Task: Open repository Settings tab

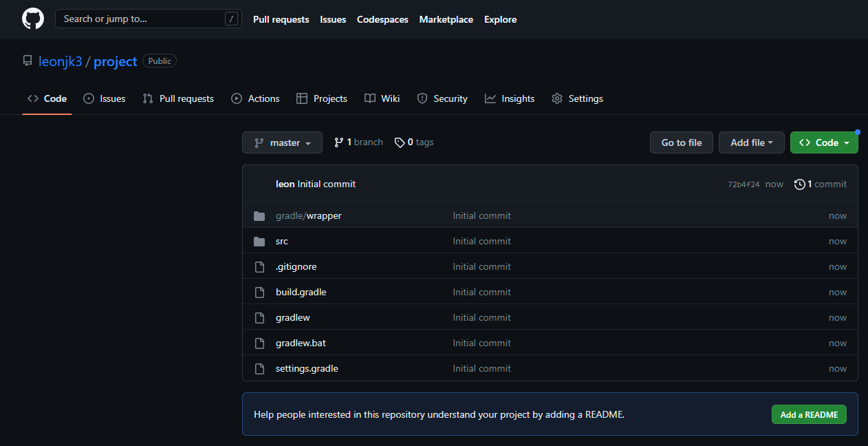Action: coord(578,98)
